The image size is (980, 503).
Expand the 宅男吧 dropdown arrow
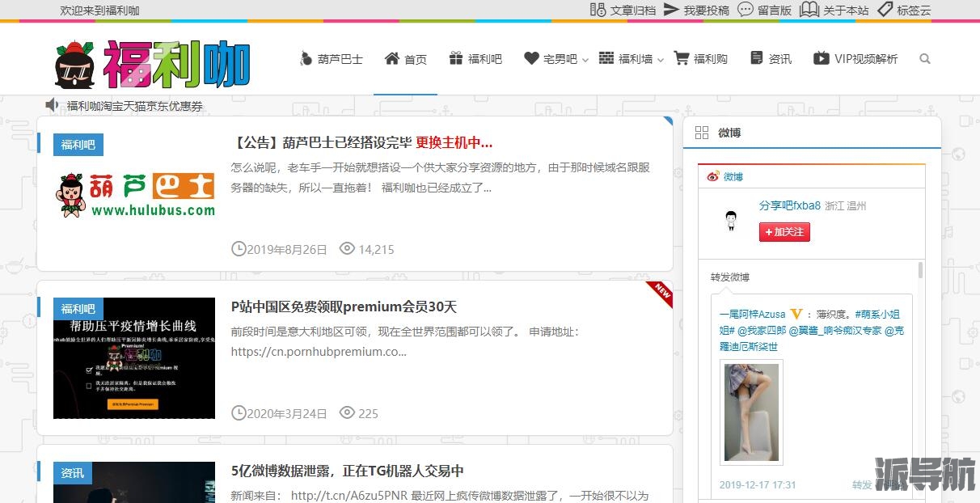(585, 60)
